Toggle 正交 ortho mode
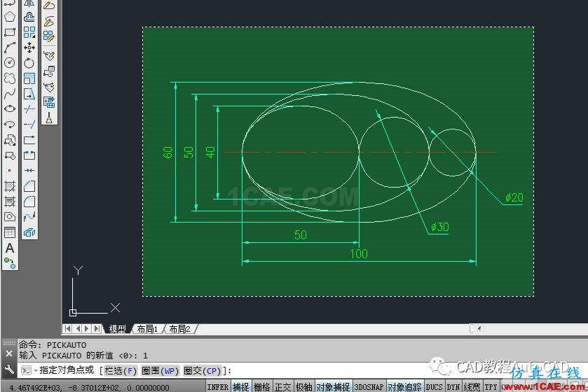 tap(282, 387)
